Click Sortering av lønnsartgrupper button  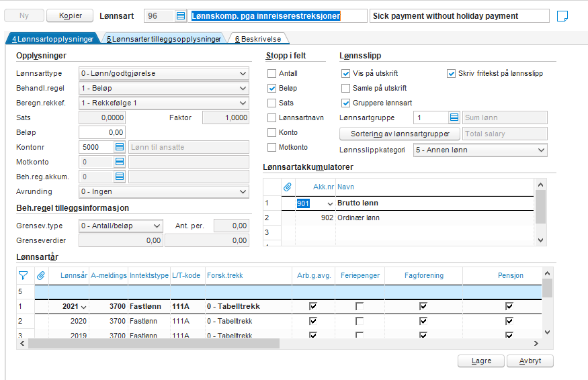pos(400,134)
